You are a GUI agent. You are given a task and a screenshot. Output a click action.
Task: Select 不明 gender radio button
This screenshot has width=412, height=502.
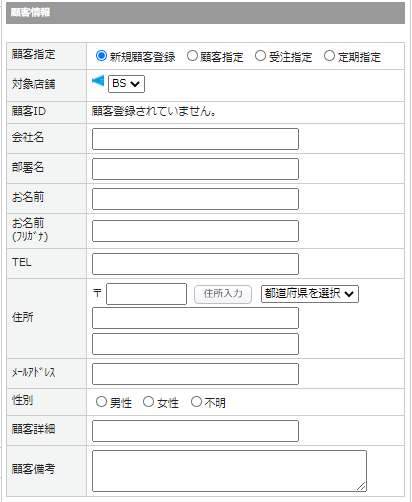(196, 402)
